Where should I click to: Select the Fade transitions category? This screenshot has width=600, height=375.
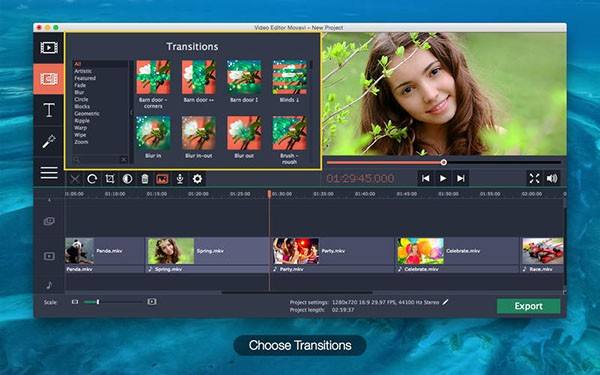80,85
